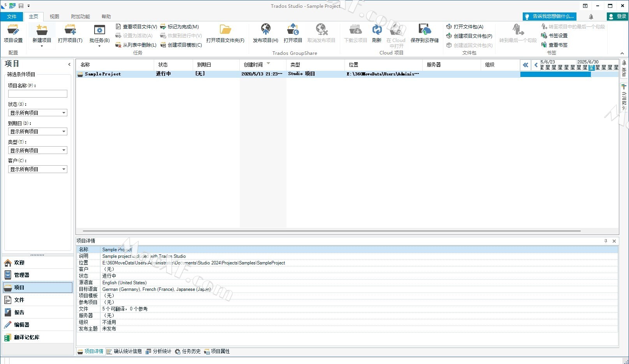Click the SampleProject timeline progress bar
This screenshot has width=629, height=364.
click(x=555, y=74)
